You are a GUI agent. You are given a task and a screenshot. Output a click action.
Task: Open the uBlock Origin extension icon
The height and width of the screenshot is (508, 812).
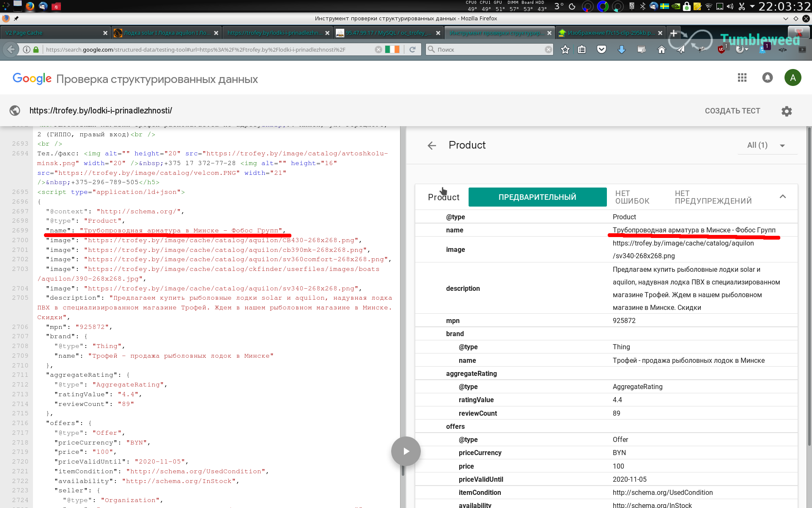[722, 49]
